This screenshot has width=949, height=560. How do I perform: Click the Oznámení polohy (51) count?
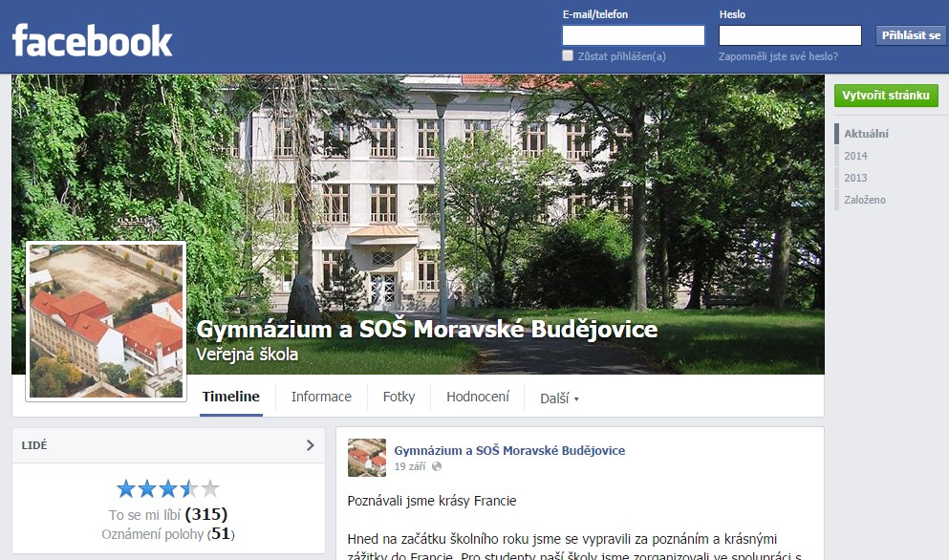pos(168,534)
